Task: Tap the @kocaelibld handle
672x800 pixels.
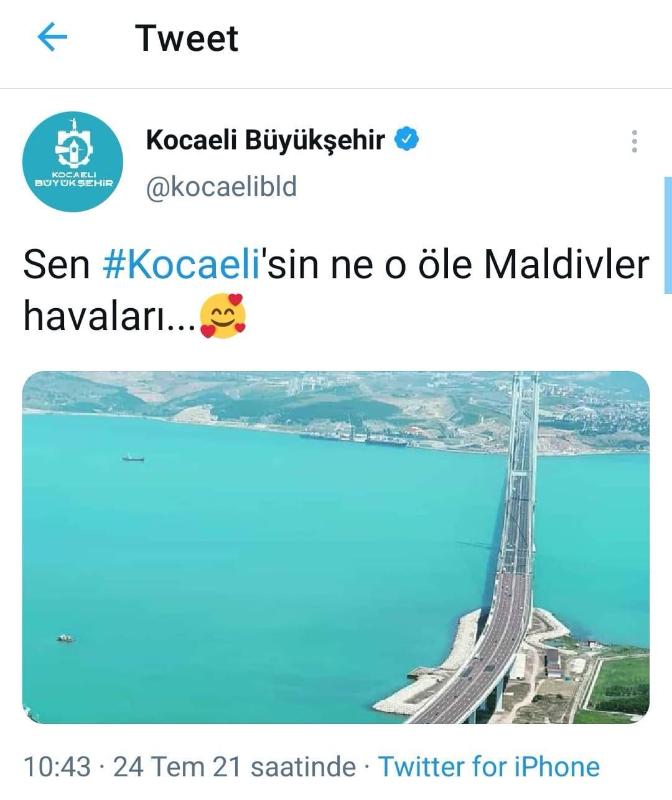Action: pos(221,186)
